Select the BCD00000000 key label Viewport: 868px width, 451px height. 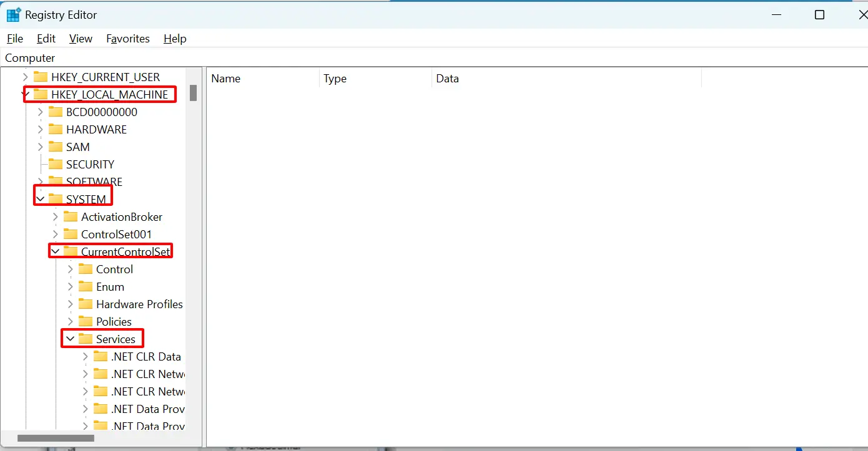point(102,112)
